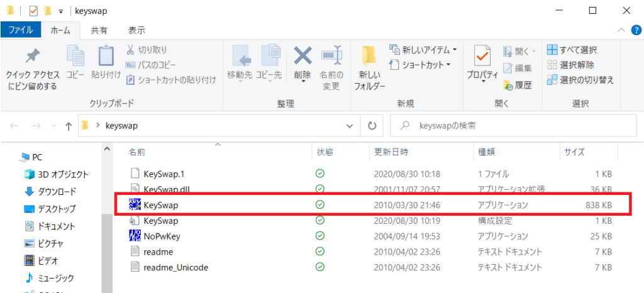Refresh the keyswap folder view
Viewport: 644px width, 293px height.
tap(372, 126)
